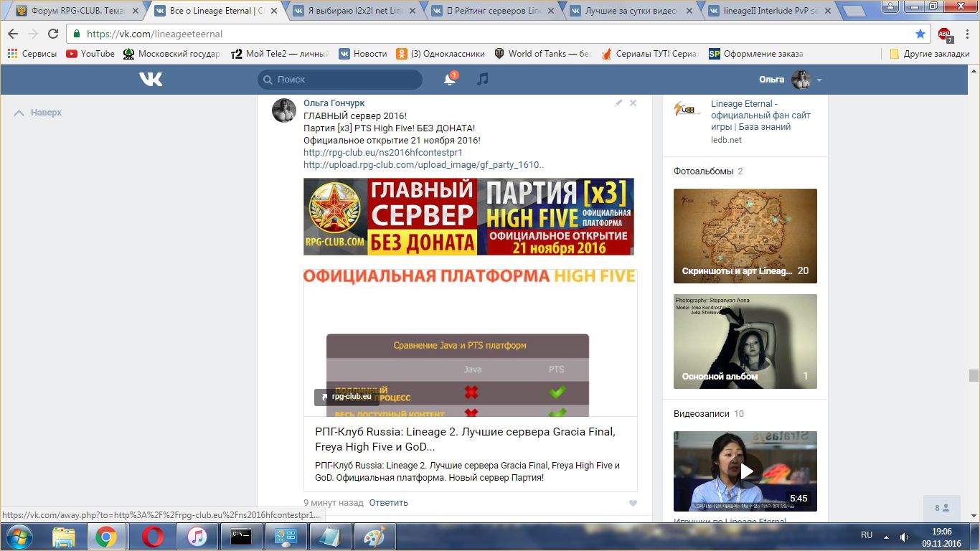This screenshot has height=551, width=980.
Task: Open the command prompt taskbar icon
Action: (241, 537)
